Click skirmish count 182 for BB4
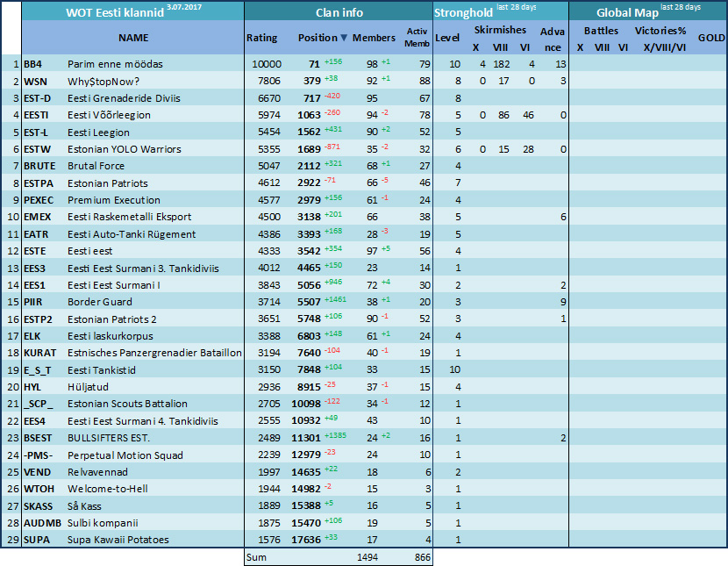 [x=502, y=64]
